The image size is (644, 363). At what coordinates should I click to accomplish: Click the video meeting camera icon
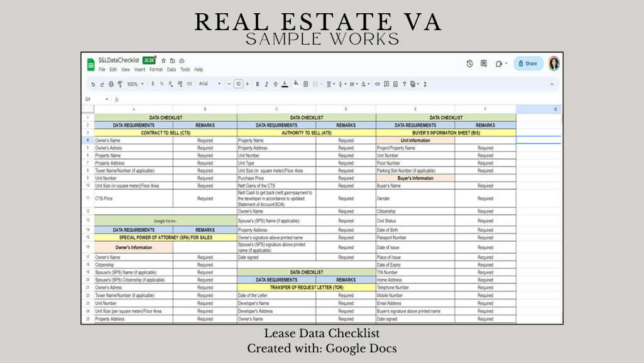click(499, 63)
